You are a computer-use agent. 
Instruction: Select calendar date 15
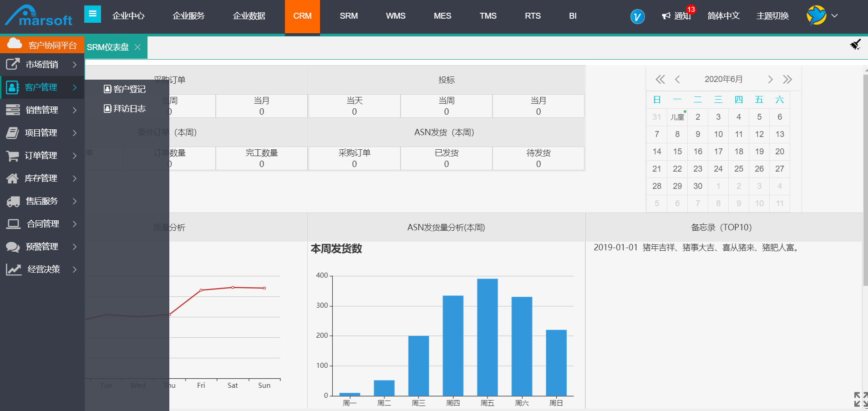pos(677,152)
